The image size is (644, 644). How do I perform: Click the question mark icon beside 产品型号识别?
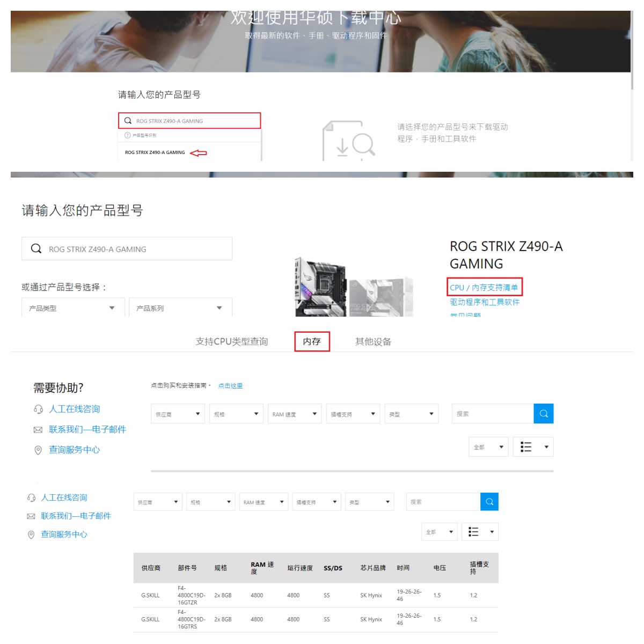(x=128, y=135)
